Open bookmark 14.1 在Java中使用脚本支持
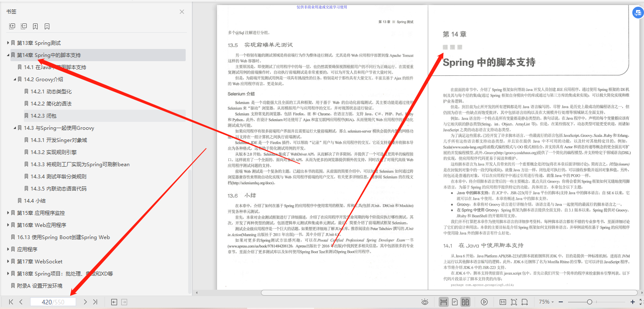 pyautogui.click(x=55, y=67)
